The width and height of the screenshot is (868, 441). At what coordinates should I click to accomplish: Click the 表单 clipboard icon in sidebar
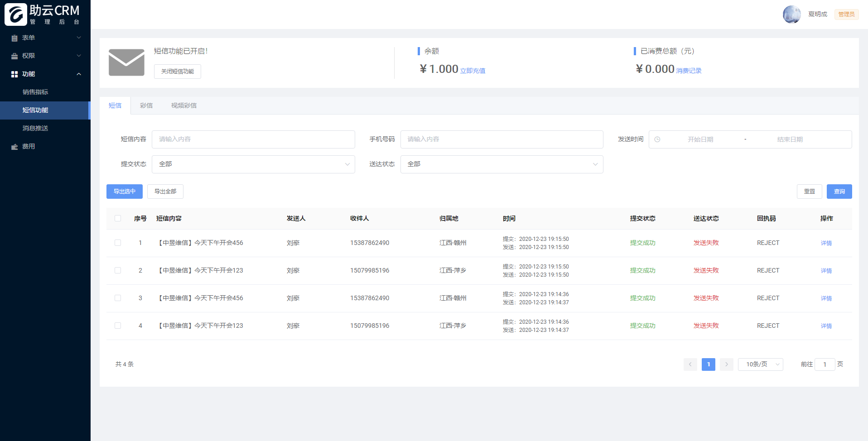pyautogui.click(x=14, y=38)
